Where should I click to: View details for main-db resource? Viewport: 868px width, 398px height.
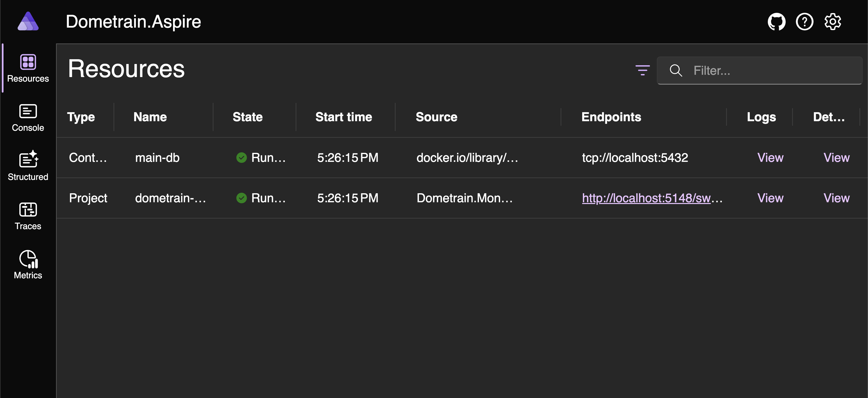(x=836, y=158)
